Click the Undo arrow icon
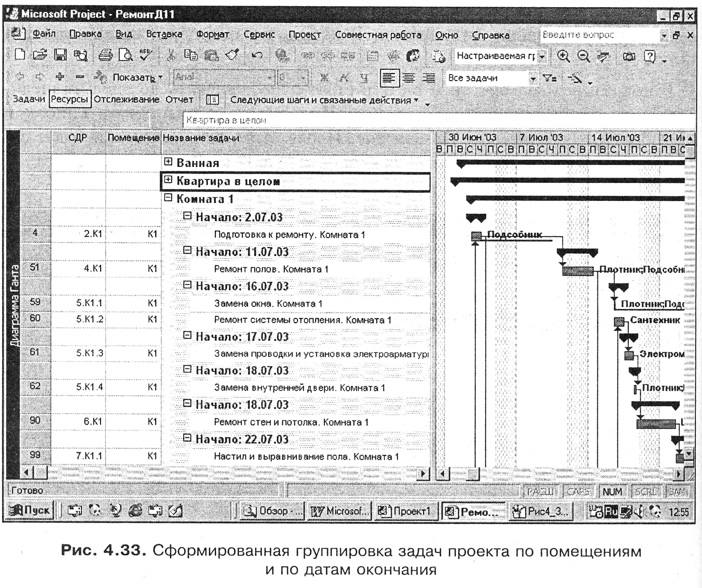The width and height of the screenshot is (702, 588). pyautogui.click(x=257, y=55)
